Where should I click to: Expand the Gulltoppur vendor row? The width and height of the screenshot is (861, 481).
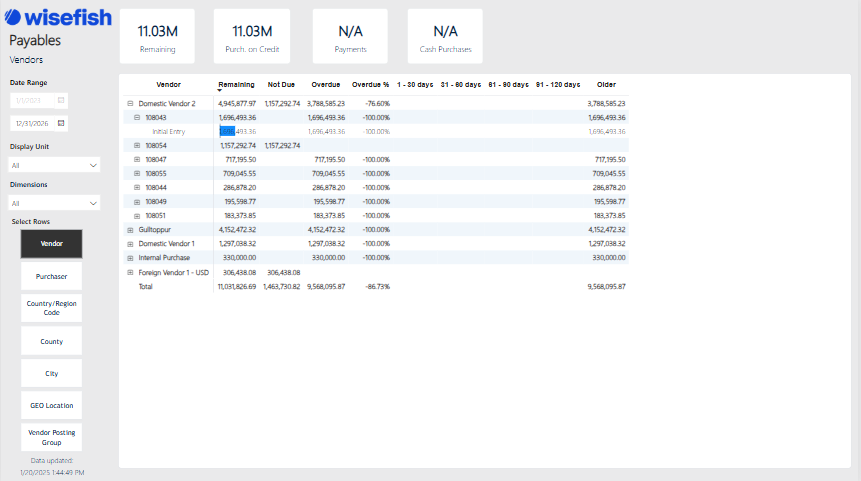coord(129,229)
